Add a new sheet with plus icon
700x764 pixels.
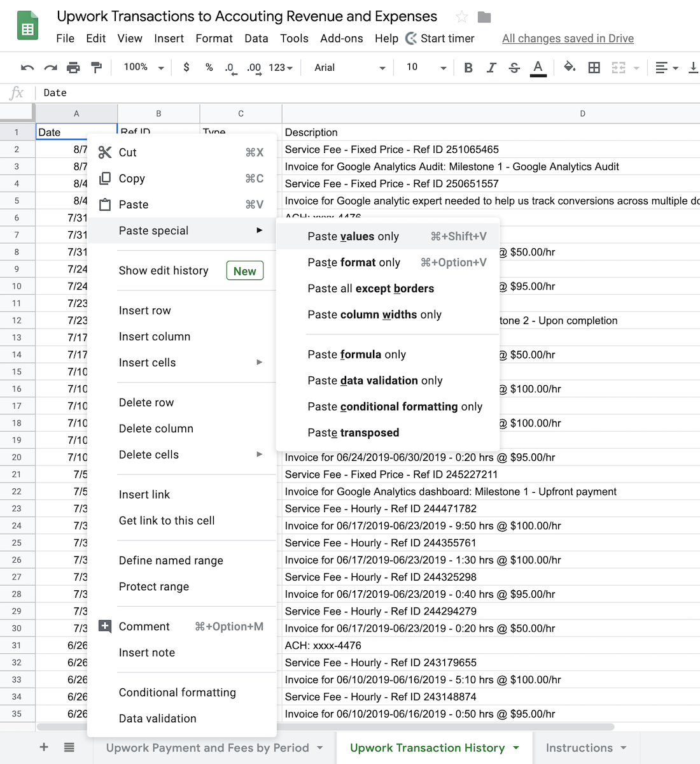44,747
